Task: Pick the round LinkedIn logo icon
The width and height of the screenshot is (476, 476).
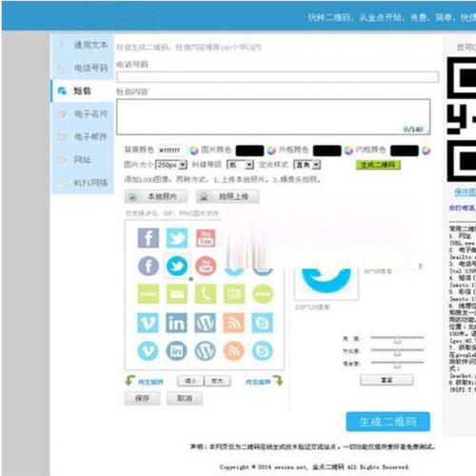Action: coord(177,351)
